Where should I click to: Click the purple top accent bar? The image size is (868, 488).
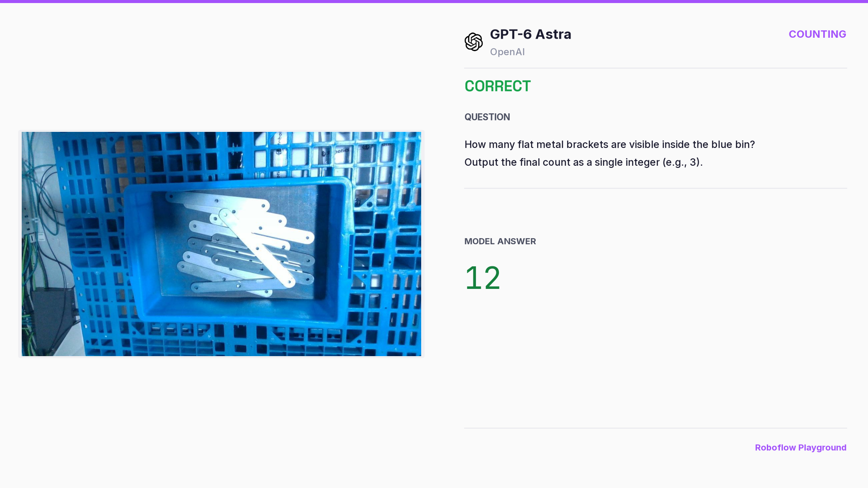click(x=434, y=1)
